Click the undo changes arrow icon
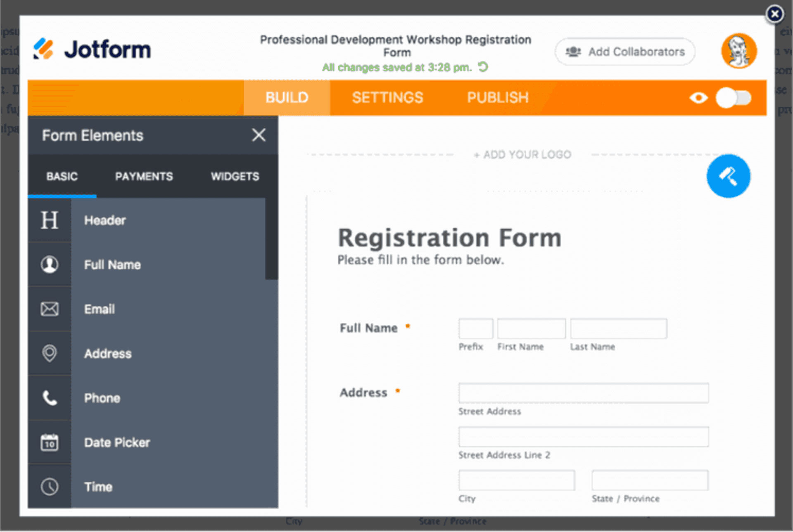 [483, 67]
